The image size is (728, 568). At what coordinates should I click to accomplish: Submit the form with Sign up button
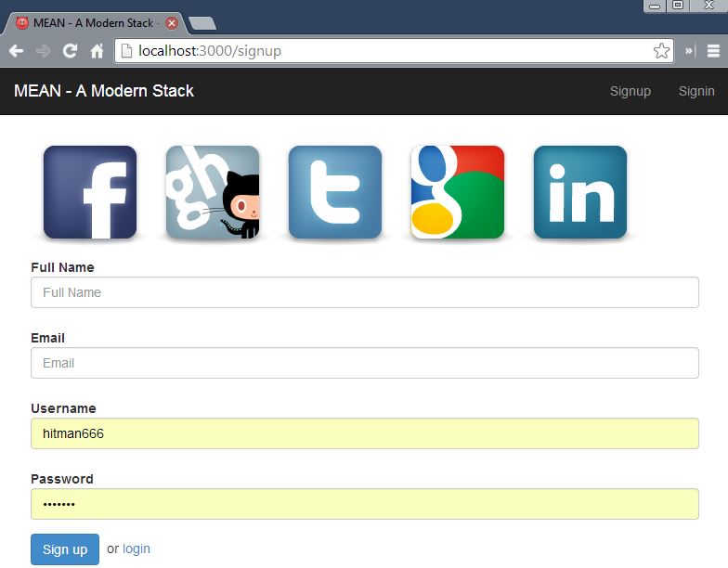click(65, 549)
